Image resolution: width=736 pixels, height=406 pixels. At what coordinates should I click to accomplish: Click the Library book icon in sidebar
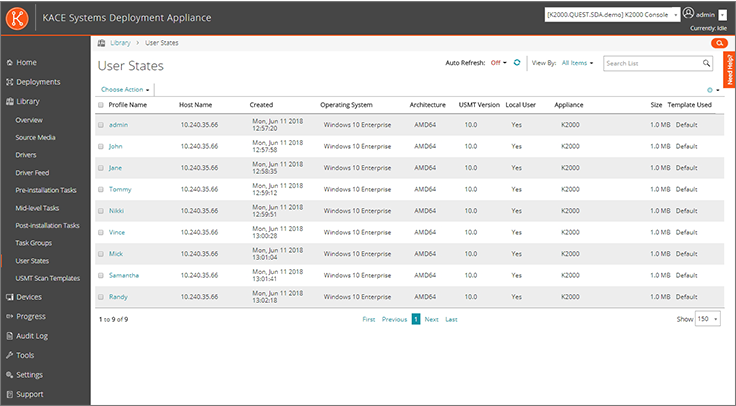tap(9, 101)
